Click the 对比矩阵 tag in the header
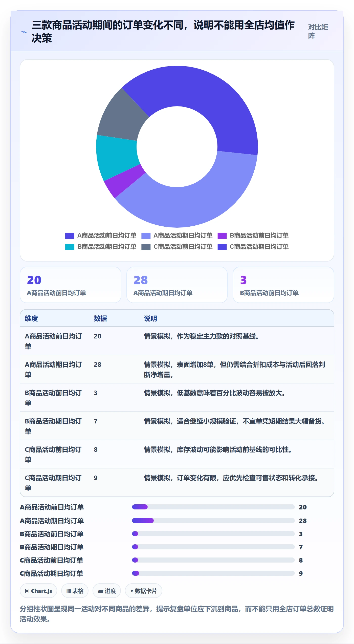This screenshot has height=644, width=354. coord(318,31)
